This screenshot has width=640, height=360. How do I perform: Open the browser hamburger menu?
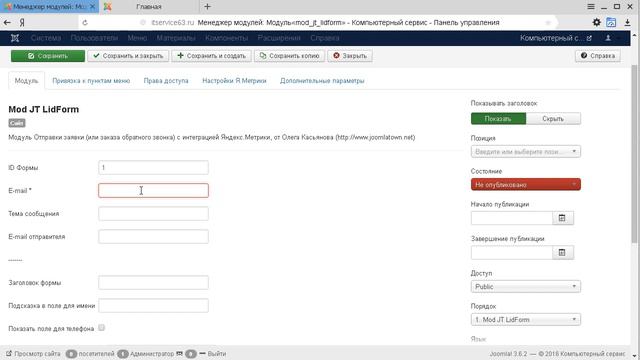tap(591, 7)
